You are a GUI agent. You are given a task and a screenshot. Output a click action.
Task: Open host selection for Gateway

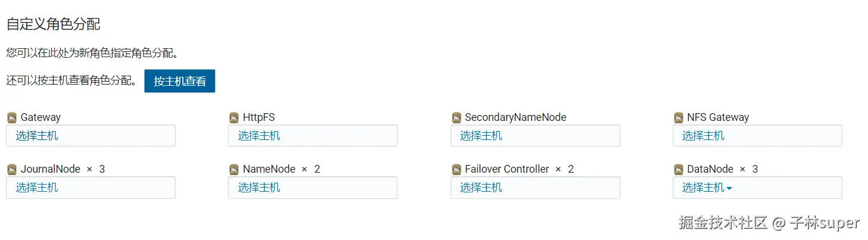pyautogui.click(x=37, y=136)
